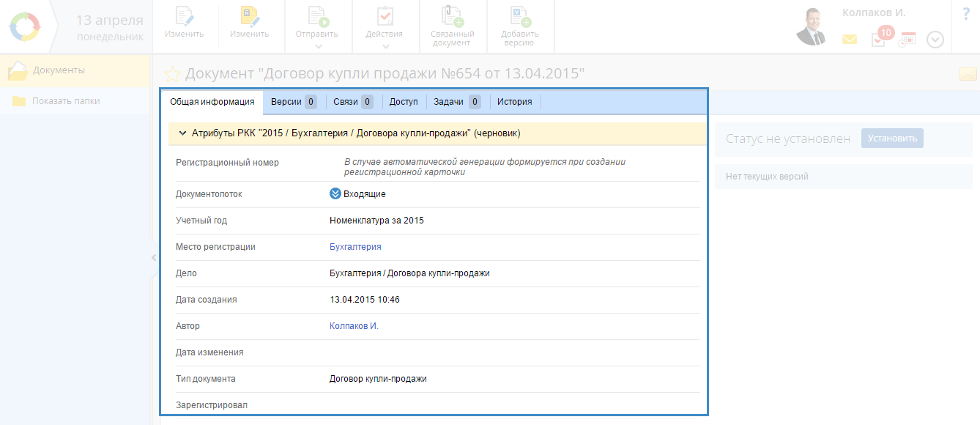
Task: Open tasks icon with badge 10
Action: [x=879, y=39]
